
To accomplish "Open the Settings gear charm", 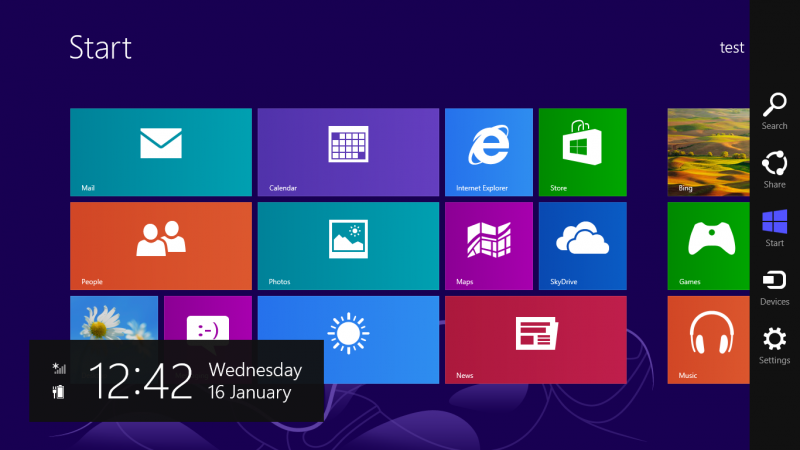I will [774, 344].
